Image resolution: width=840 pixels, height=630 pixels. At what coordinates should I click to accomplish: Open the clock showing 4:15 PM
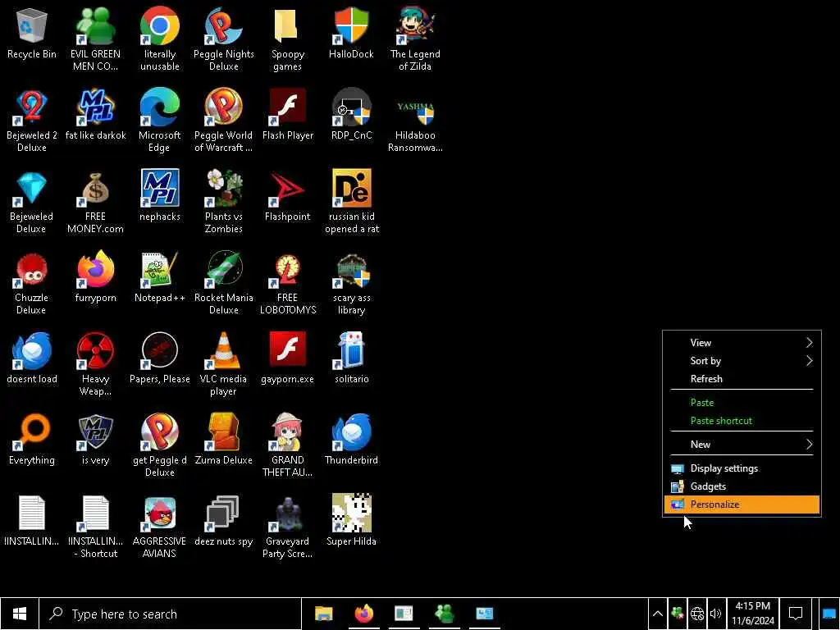[x=753, y=614]
